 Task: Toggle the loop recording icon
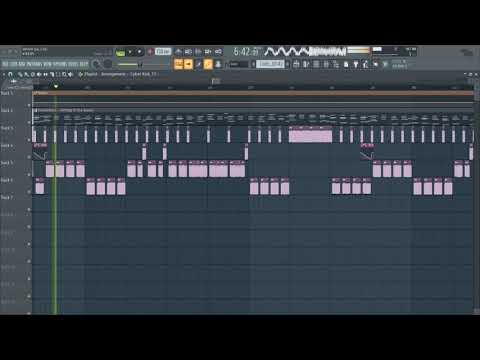pos(219,52)
